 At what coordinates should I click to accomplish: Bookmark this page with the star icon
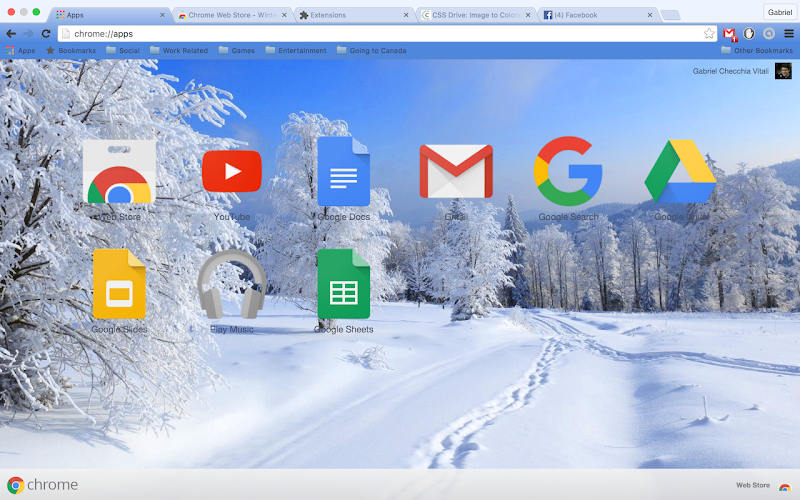point(709,34)
